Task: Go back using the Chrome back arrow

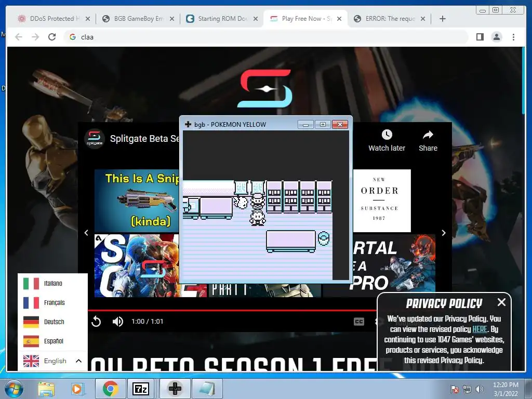Action: (19, 37)
